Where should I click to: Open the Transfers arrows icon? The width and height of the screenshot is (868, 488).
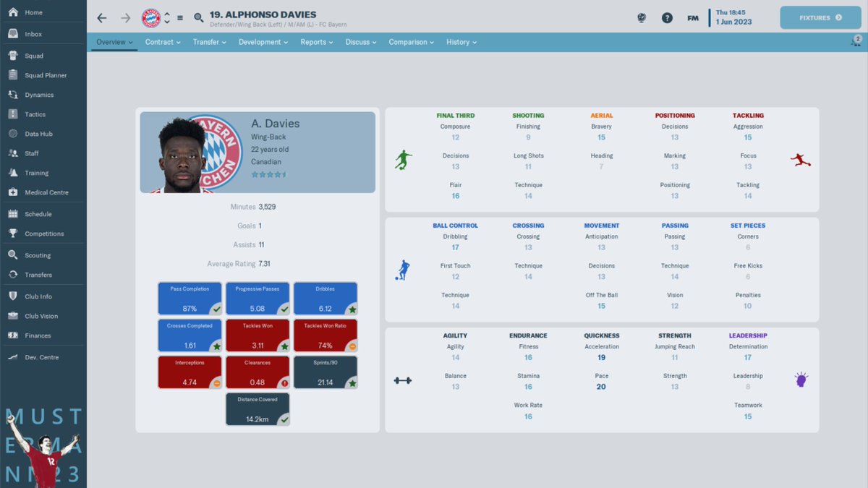[12, 275]
